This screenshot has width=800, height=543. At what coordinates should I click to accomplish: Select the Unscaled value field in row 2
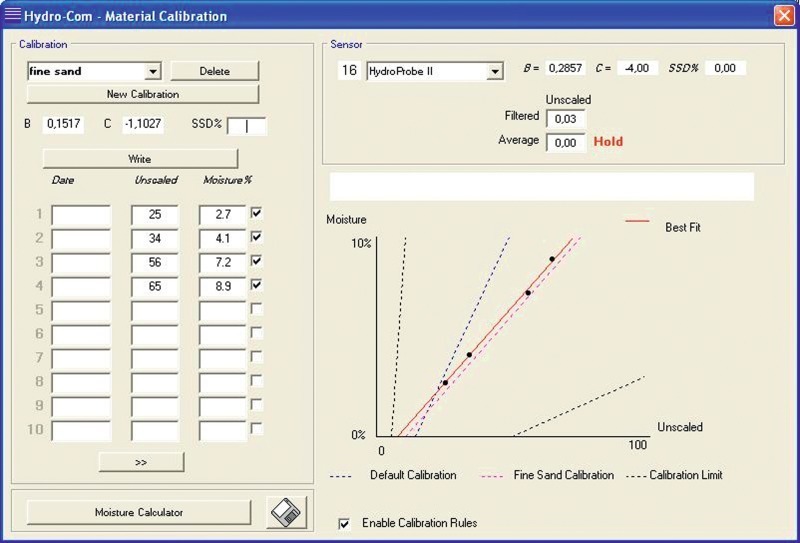pos(155,239)
